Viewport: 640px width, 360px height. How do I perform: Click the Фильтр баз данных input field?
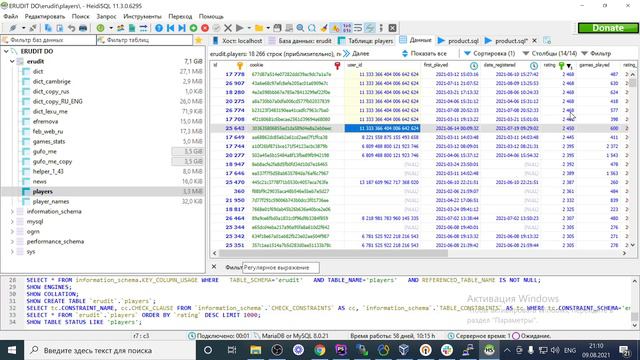pos(48,40)
